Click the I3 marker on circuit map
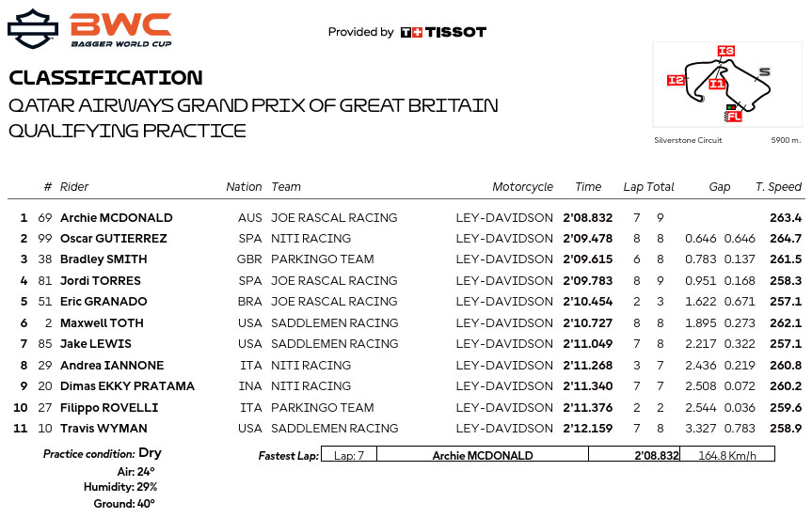Viewport: 812px width, 518px height. [726, 51]
